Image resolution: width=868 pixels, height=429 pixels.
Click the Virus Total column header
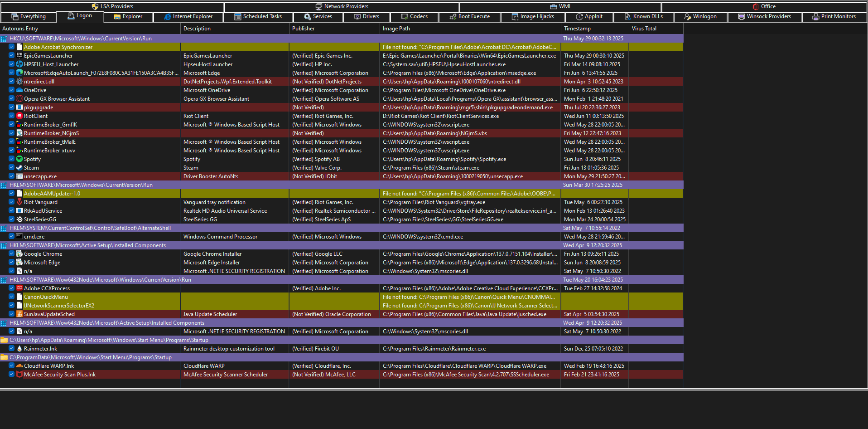(x=656, y=29)
